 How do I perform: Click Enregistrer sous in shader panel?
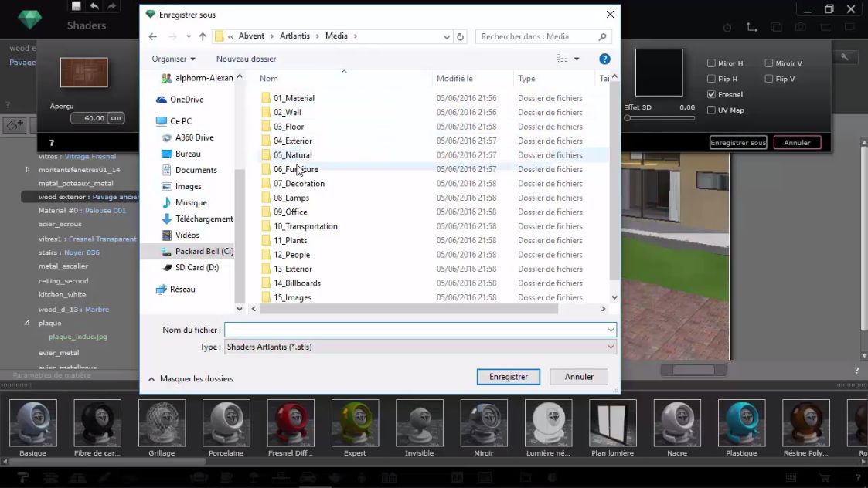738,143
